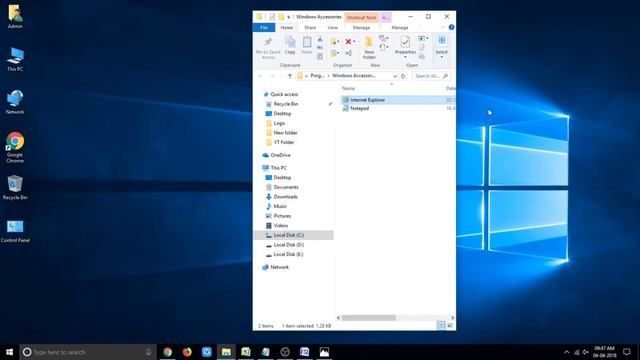Click the Paste shortcut icon

[x=320, y=56]
